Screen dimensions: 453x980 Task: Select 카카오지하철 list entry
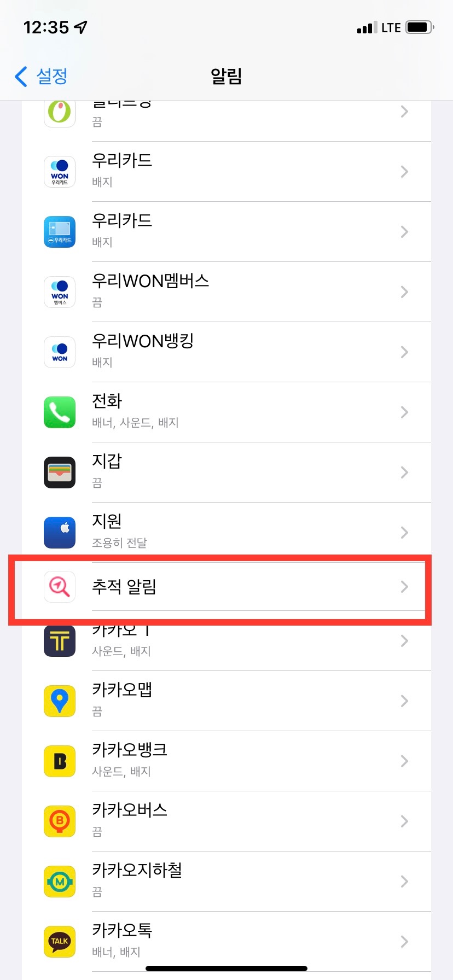point(226,882)
